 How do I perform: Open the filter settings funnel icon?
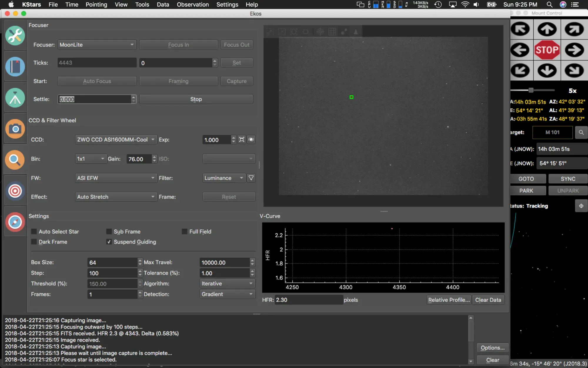pos(251,178)
